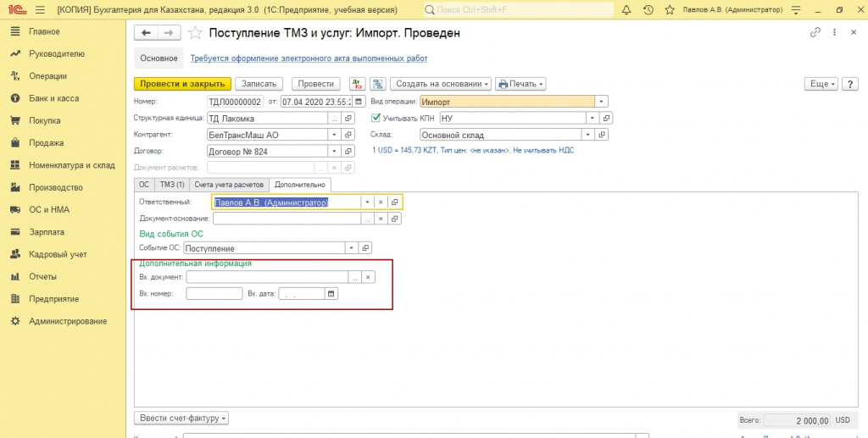Viewport: 868px width, 438px height.
Task: Add document to favorites with star icon
Action: (x=195, y=33)
